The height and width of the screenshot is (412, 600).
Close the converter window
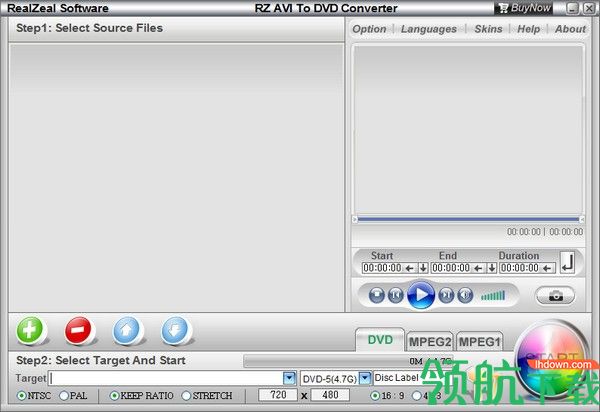pos(589,8)
